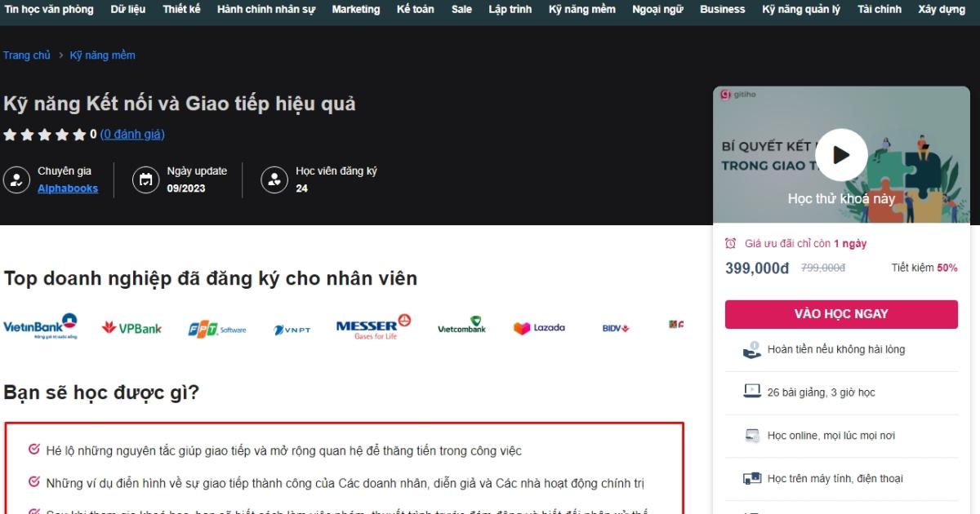Screen dimensions: 980x514
Task: Open the Marketing navigation item
Action: [355, 9]
